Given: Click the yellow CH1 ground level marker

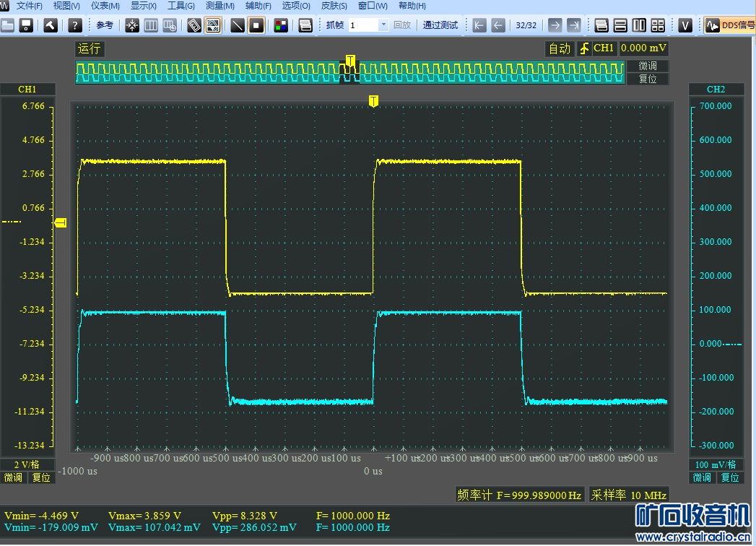Looking at the screenshot, I should click(x=61, y=222).
